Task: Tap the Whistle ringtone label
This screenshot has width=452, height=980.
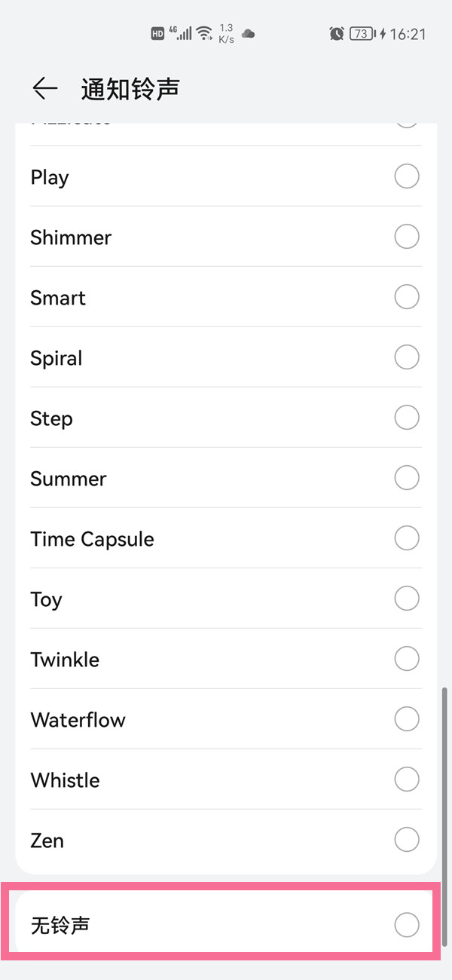Action: pyautogui.click(x=65, y=780)
